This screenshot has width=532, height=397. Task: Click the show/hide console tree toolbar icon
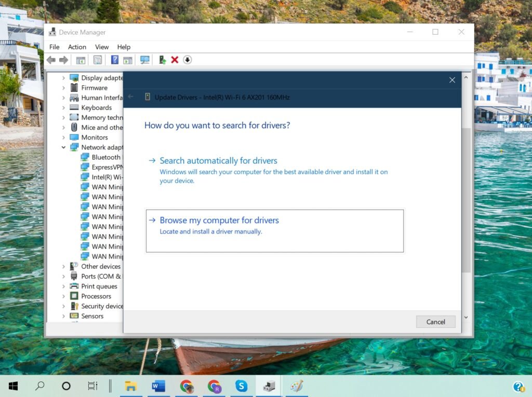pos(81,60)
